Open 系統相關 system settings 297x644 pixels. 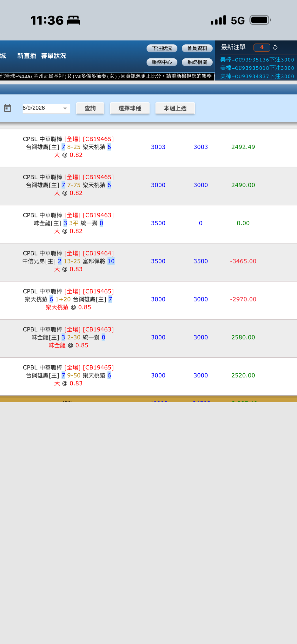pyautogui.click(x=197, y=62)
